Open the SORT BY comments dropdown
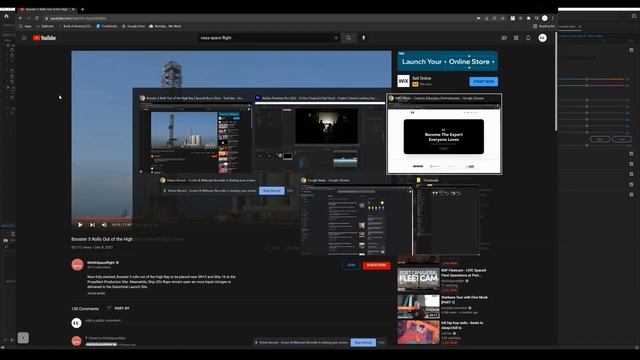The image size is (640, 360). (x=118, y=308)
